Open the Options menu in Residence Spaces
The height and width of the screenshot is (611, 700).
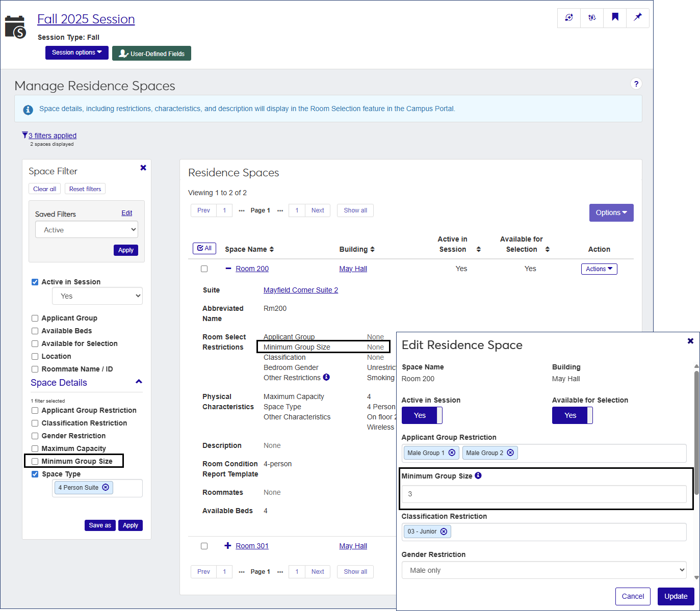click(611, 212)
